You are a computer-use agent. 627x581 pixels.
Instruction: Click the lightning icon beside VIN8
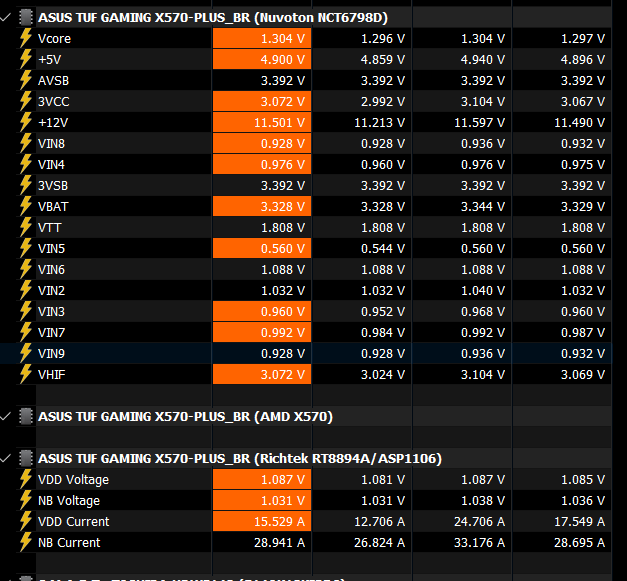(x=26, y=143)
